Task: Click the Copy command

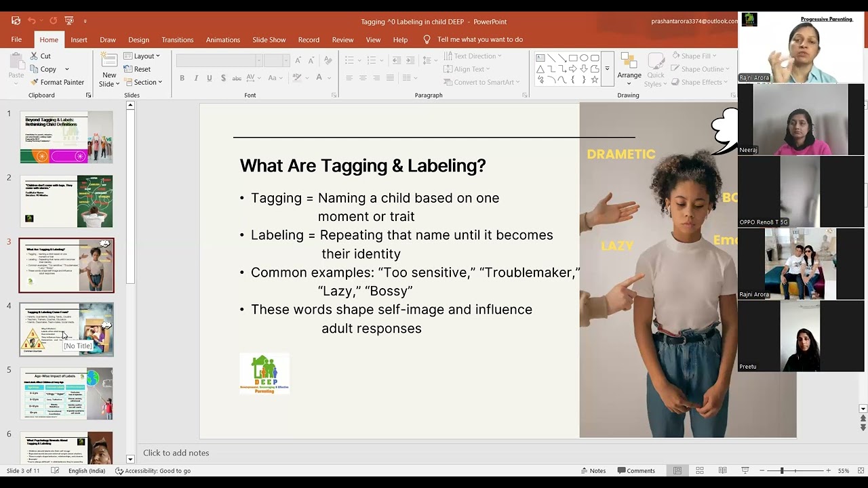Action: click(43, 69)
